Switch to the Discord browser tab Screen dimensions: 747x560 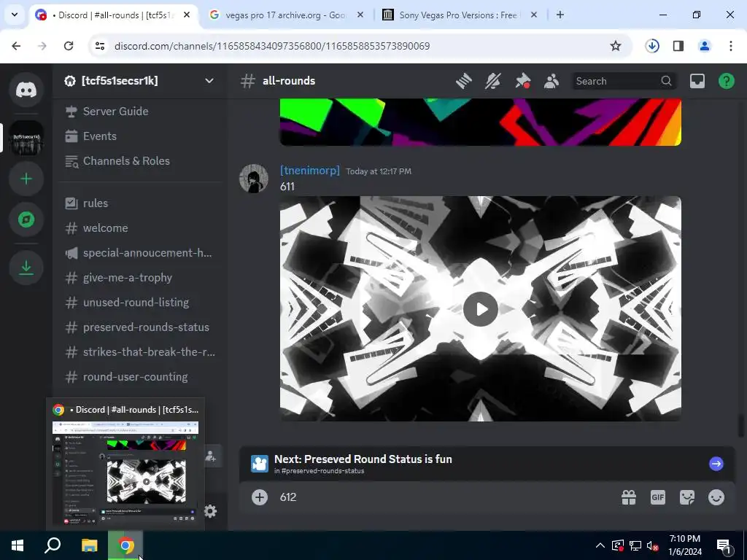115,15
